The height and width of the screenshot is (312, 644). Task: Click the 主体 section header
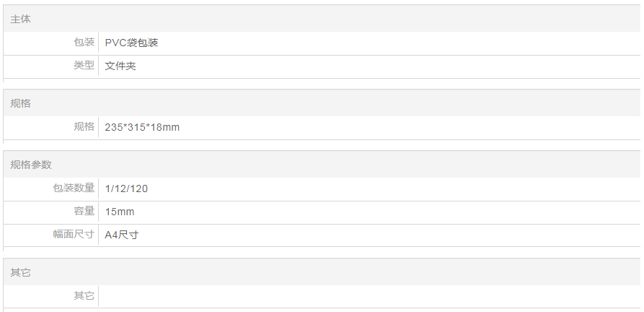pyautogui.click(x=20, y=19)
